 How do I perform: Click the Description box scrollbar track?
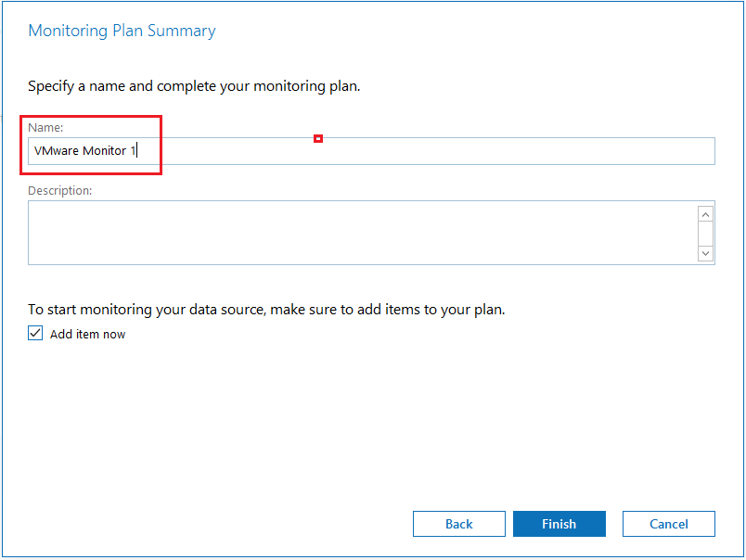coord(705,233)
